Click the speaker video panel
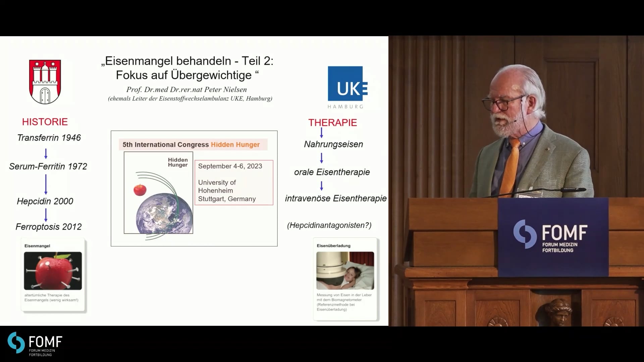The width and height of the screenshot is (644, 362). pyautogui.click(x=516, y=181)
